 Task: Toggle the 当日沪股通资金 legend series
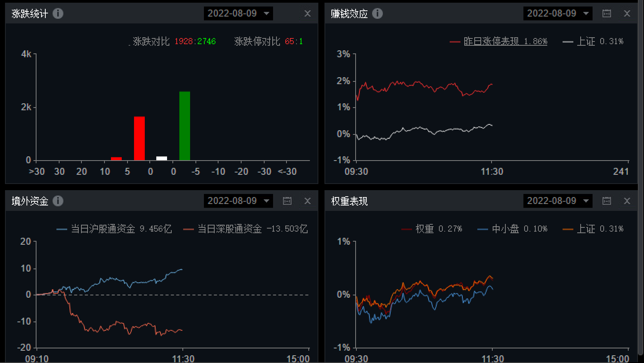pyautogui.click(x=114, y=229)
